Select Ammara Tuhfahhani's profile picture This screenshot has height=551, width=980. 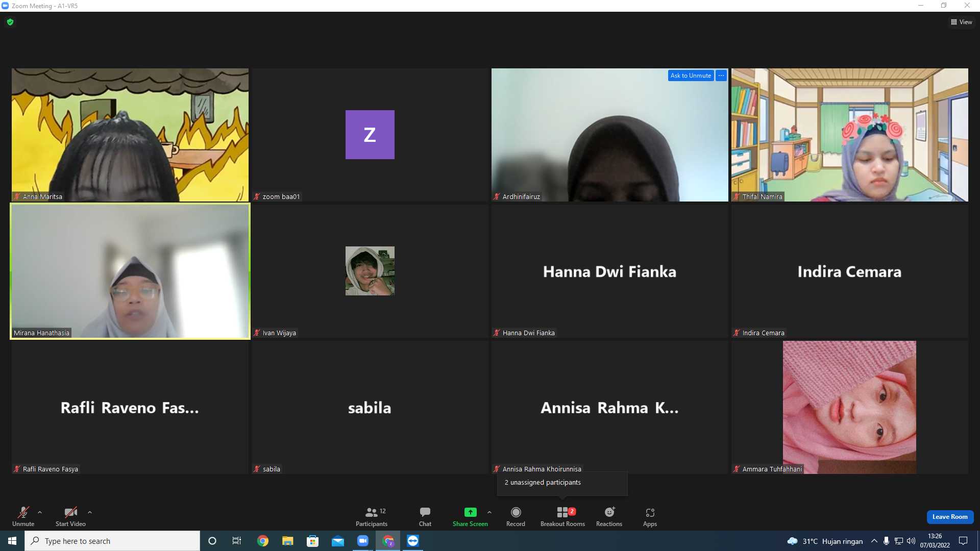pos(849,407)
